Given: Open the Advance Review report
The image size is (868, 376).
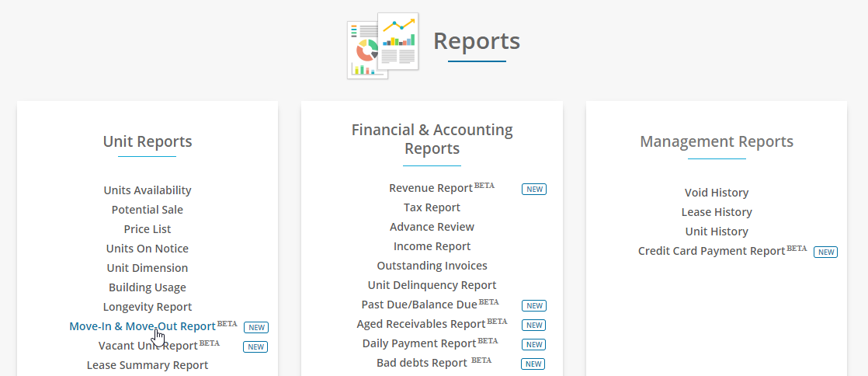Looking at the screenshot, I should click(x=432, y=227).
